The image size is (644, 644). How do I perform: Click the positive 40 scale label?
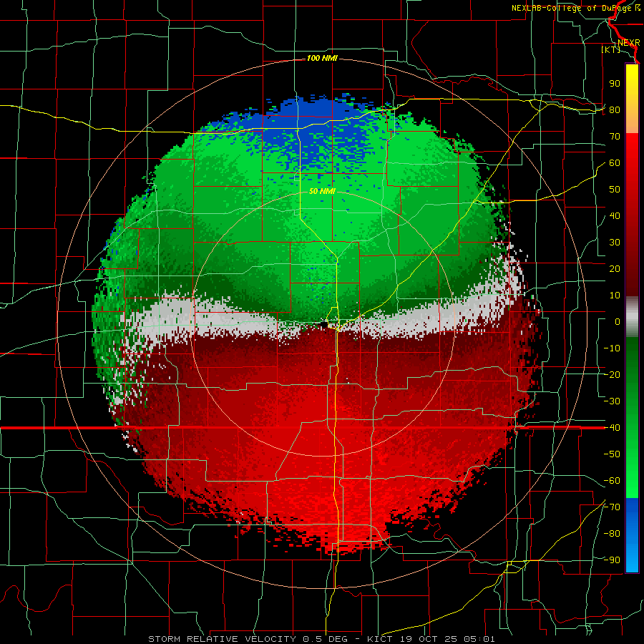[x=615, y=216]
